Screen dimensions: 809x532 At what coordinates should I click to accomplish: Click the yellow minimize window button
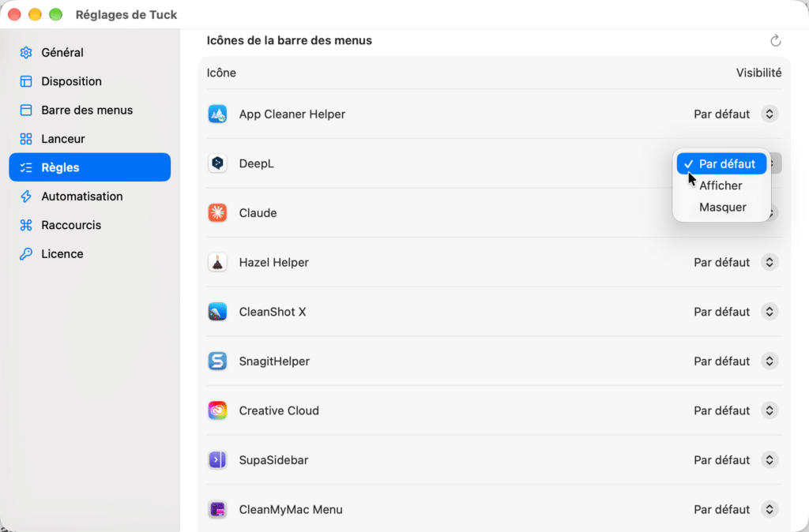coord(35,14)
